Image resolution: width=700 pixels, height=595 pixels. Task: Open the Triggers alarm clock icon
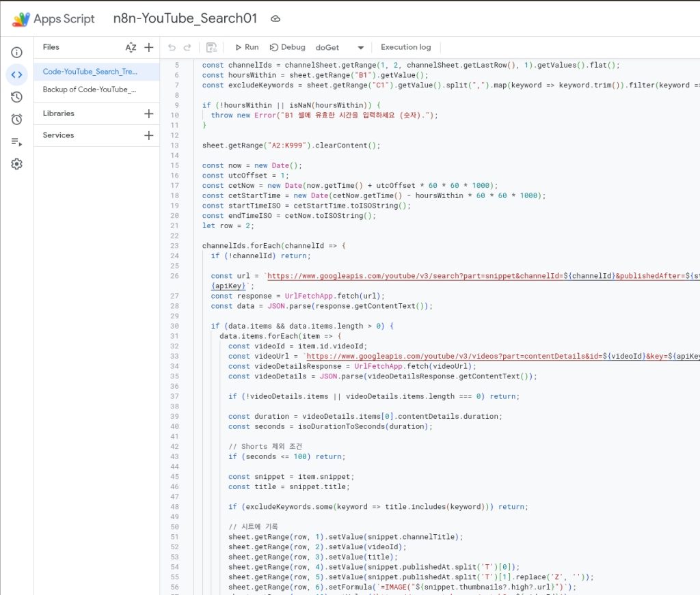pyautogui.click(x=17, y=120)
